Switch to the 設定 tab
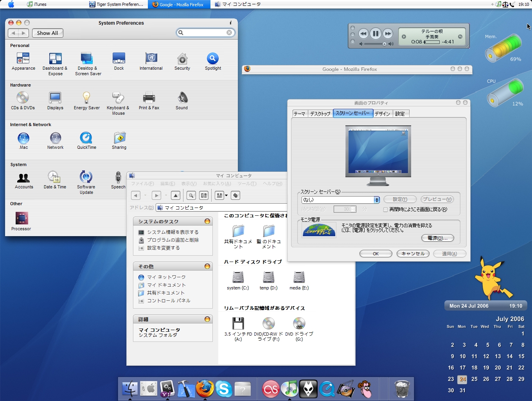 (x=400, y=114)
